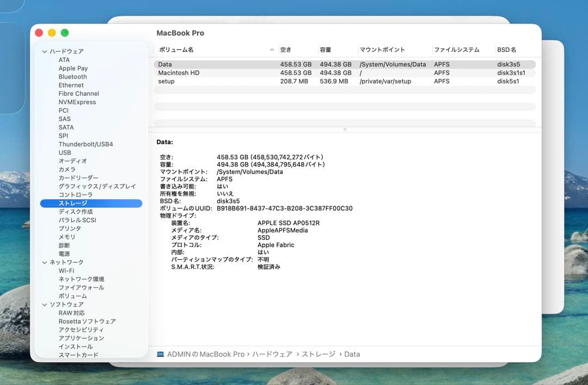588x385 pixels.
Task: Select ボリューム under ネットワーク
Action: pyautogui.click(x=73, y=296)
